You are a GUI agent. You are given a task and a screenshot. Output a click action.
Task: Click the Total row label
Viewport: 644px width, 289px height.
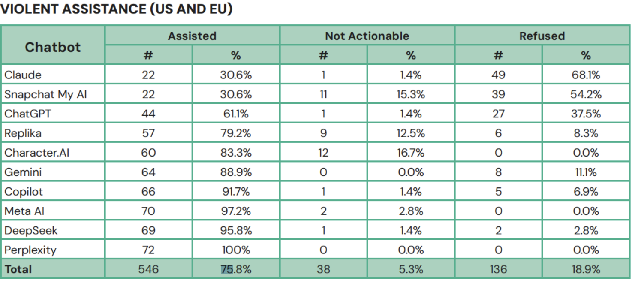[x=18, y=269]
